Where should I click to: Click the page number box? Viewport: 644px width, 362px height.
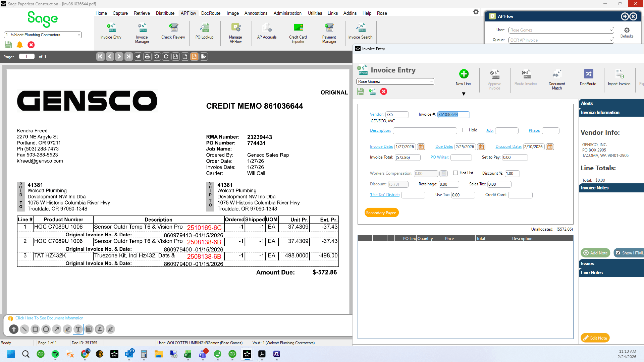pyautogui.click(x=27, y=56)
